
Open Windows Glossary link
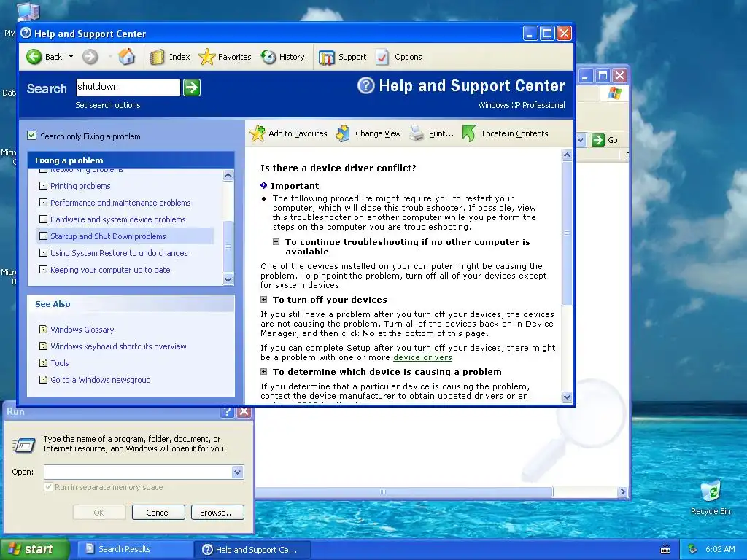[x=82, y=330]
